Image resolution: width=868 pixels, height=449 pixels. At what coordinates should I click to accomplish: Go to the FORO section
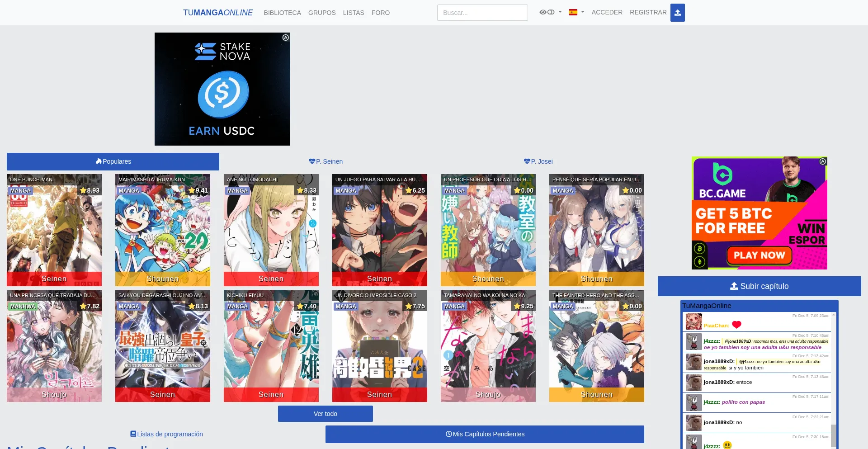(380, 13)
